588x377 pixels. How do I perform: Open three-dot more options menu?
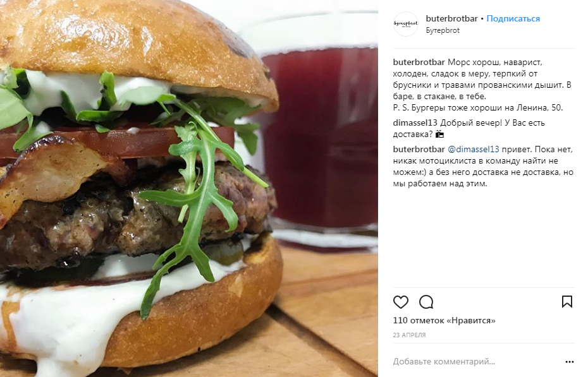(x=569, y=362)
